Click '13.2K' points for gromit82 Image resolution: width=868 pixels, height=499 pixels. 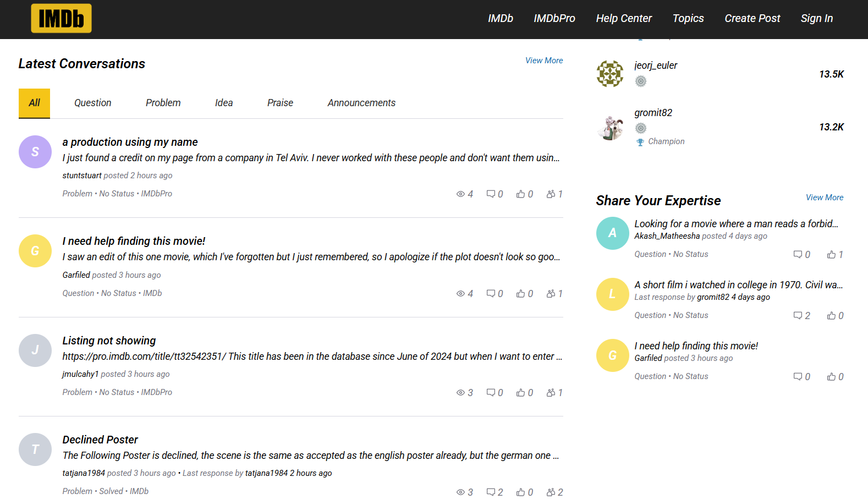pyautogui.click(x=831, y=127)
